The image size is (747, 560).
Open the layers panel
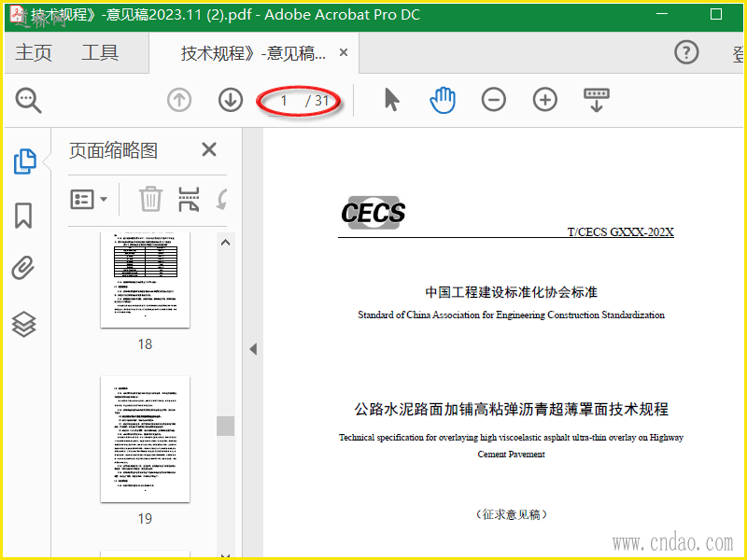click(x=24, y=324)
